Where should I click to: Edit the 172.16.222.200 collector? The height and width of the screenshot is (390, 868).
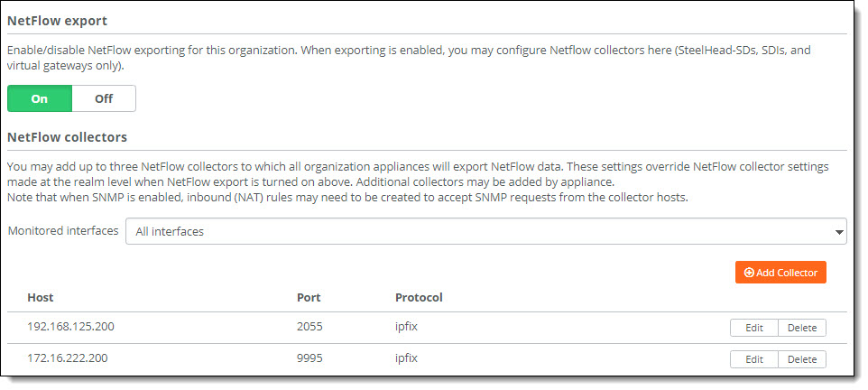754,359
